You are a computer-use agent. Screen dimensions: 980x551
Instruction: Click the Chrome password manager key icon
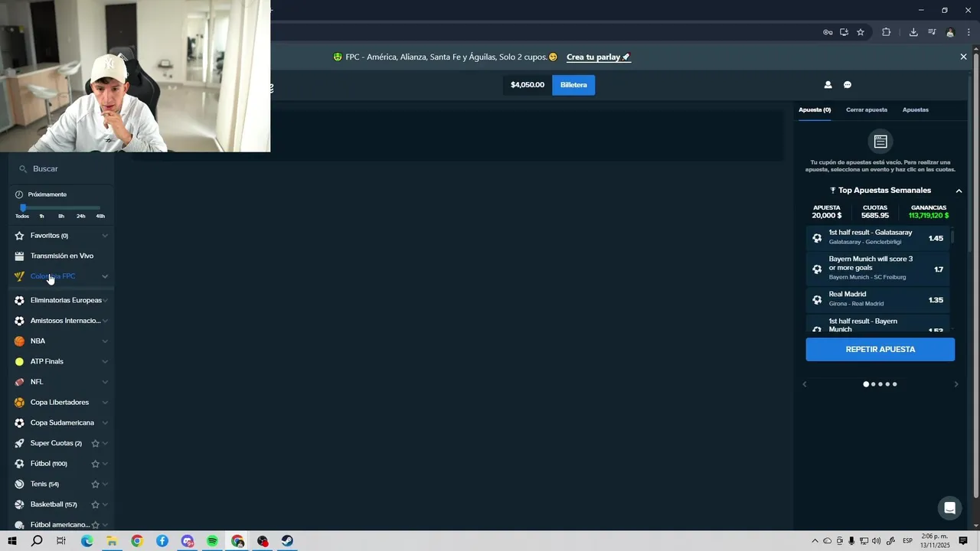(828, 32)
